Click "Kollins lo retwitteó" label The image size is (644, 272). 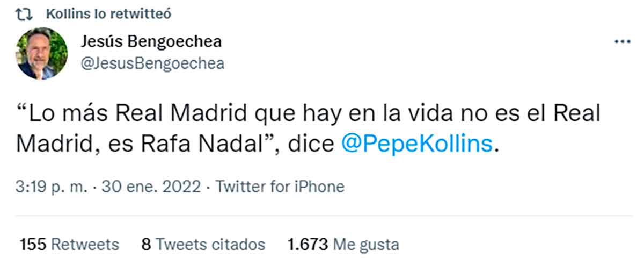(108, 15)
